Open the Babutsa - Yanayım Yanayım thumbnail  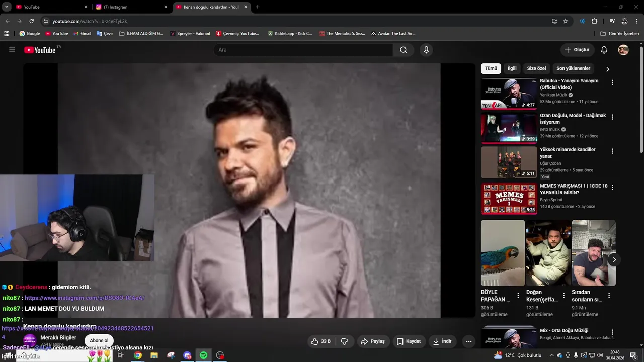pyautogui.click(x=509, y=94)
